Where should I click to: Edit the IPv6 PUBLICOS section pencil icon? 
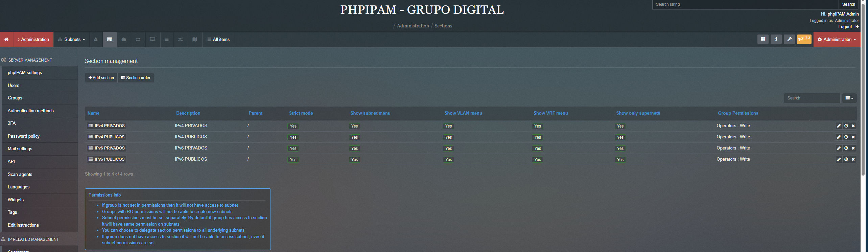pyautogui.click(x=839, y=159)
